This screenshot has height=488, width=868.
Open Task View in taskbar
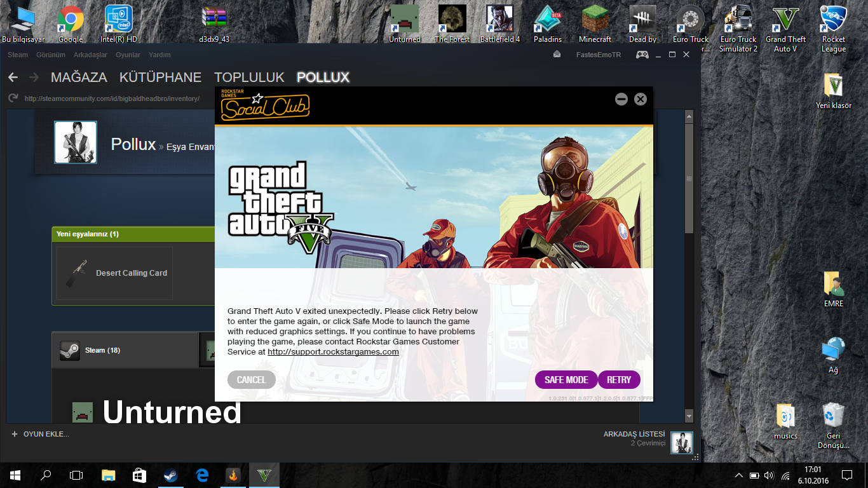point(76,475)
